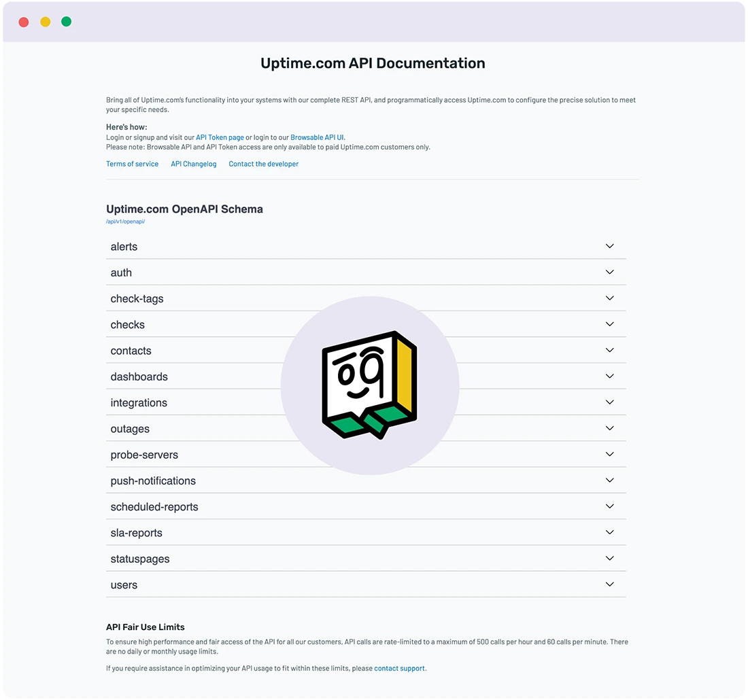Open the API Changelog link
This screenshot has width=748, height=700.
coord(194,164)
